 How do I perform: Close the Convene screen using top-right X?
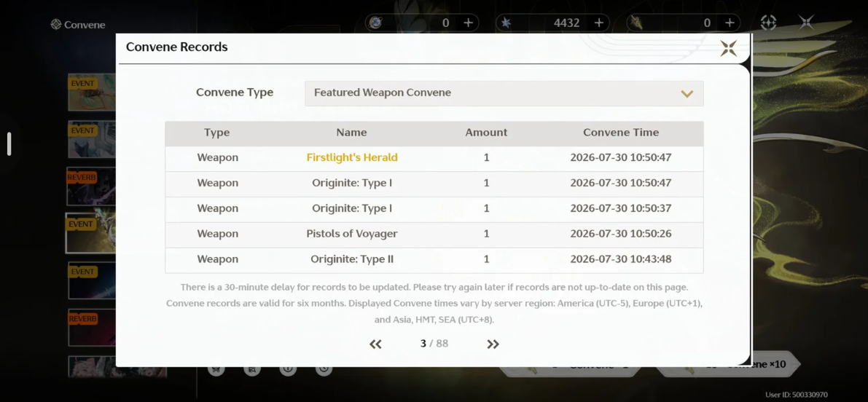click(x=806, y=22)
